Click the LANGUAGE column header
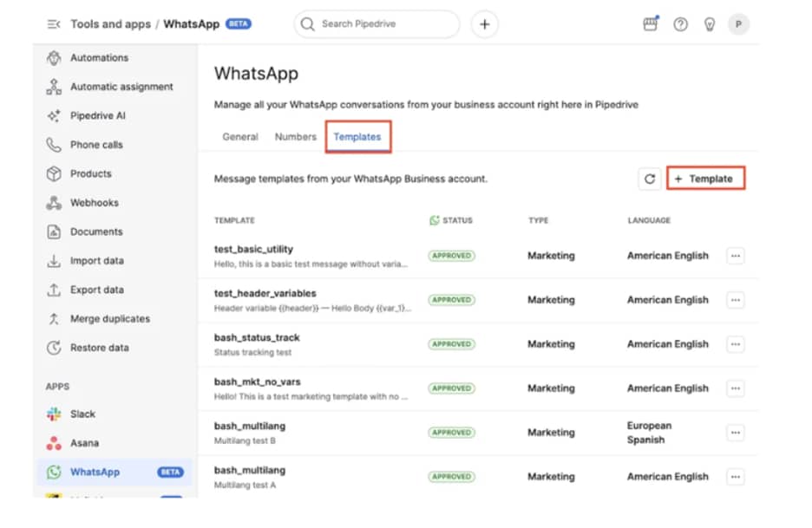 click(x=649, y=220)
